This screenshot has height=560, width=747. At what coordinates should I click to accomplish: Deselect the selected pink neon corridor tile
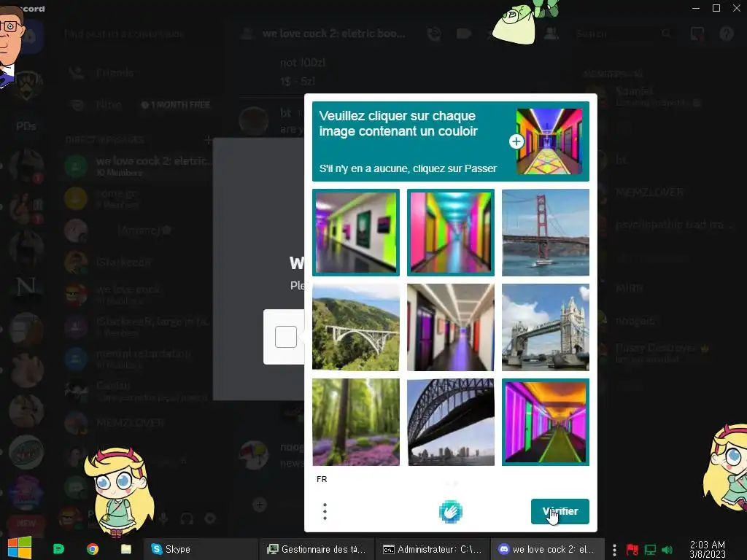click(451, 233)
